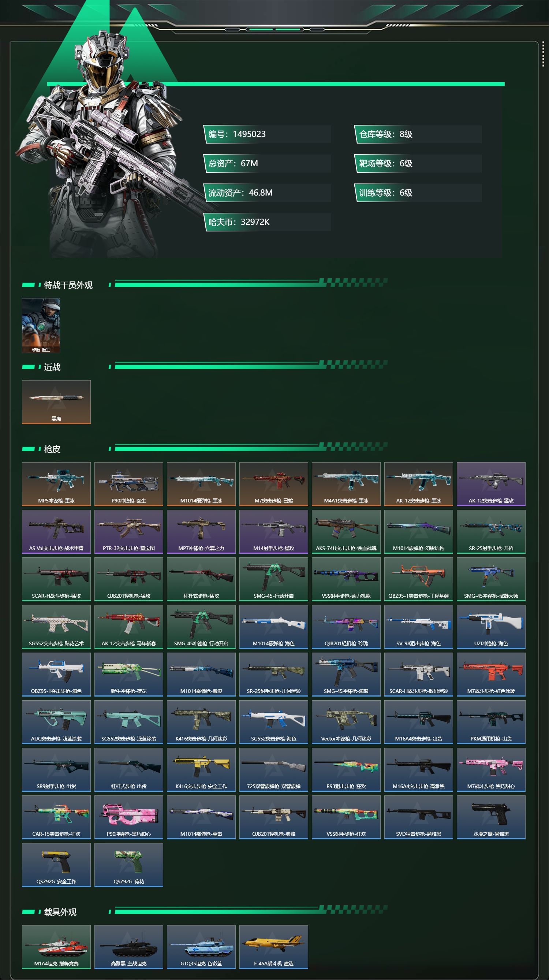Screen dimensions: 549x980
Task: Select the AKS-74U突击步枪-铁血战魂 skin
Action: (346, 531)
